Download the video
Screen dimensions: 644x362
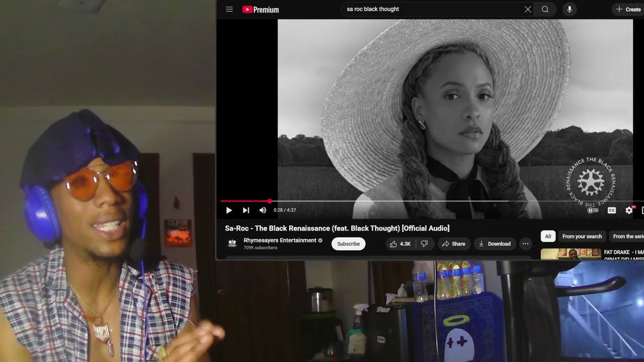[x=495, y=244]
